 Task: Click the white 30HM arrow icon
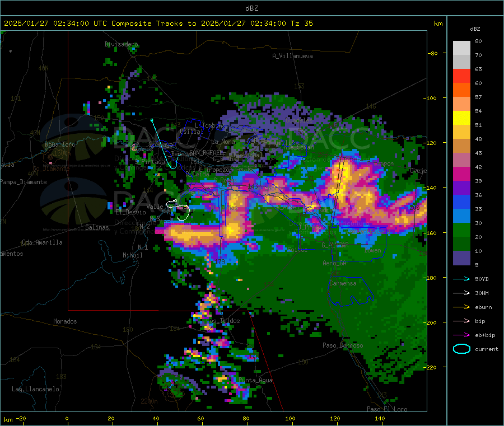[x=461, y=293]
